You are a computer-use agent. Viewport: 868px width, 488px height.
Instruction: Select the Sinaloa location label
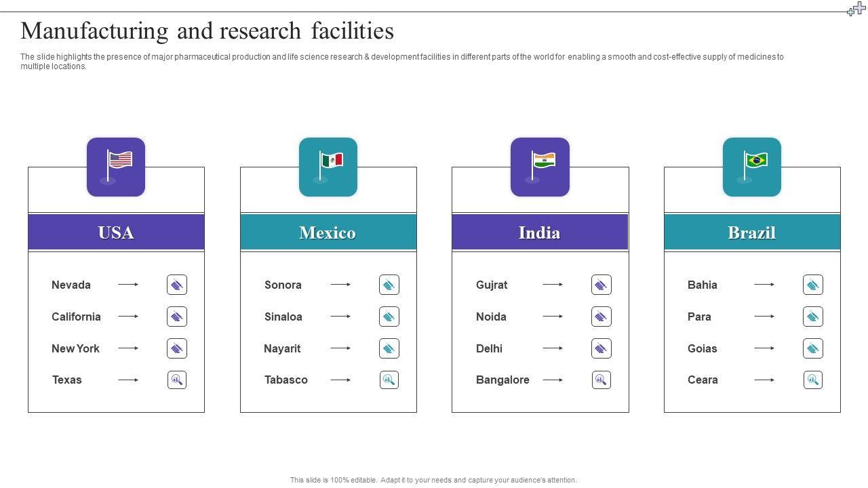pos(283,317)
